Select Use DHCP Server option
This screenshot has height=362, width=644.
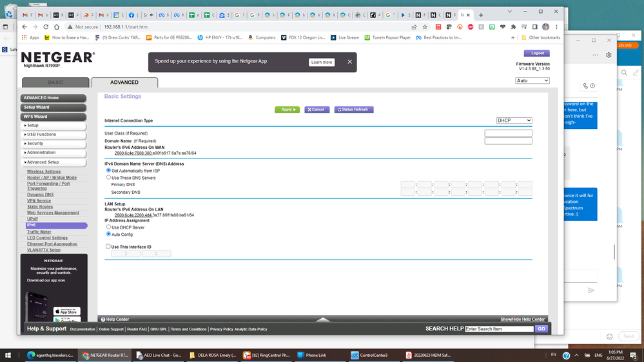(x=109, y=227)
